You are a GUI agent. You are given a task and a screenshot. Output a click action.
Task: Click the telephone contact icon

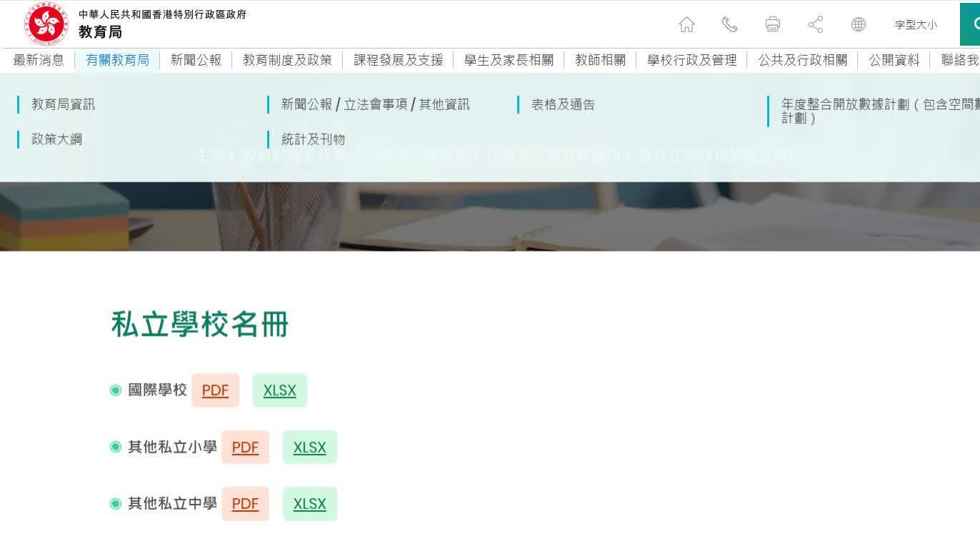click(x=729, y=25)
